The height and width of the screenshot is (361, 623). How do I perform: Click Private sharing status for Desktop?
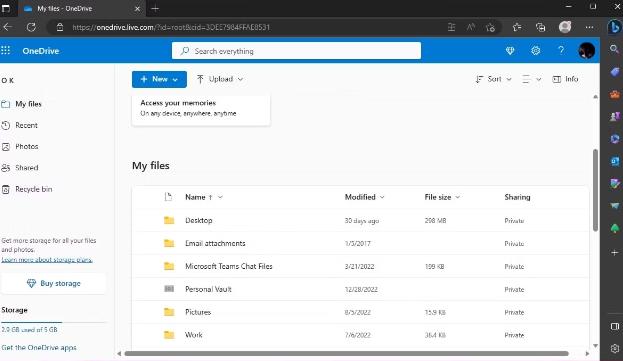coord(514,221)
